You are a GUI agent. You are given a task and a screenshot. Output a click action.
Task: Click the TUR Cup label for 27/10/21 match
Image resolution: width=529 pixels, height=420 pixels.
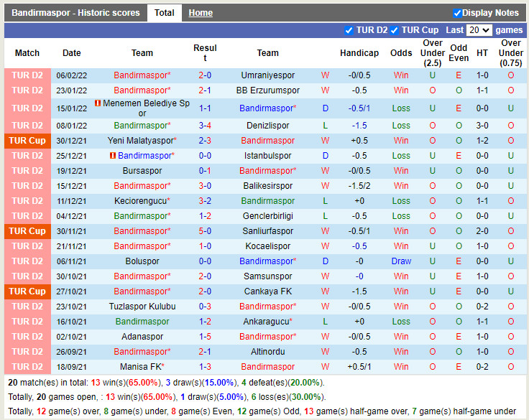click(27, 291)
